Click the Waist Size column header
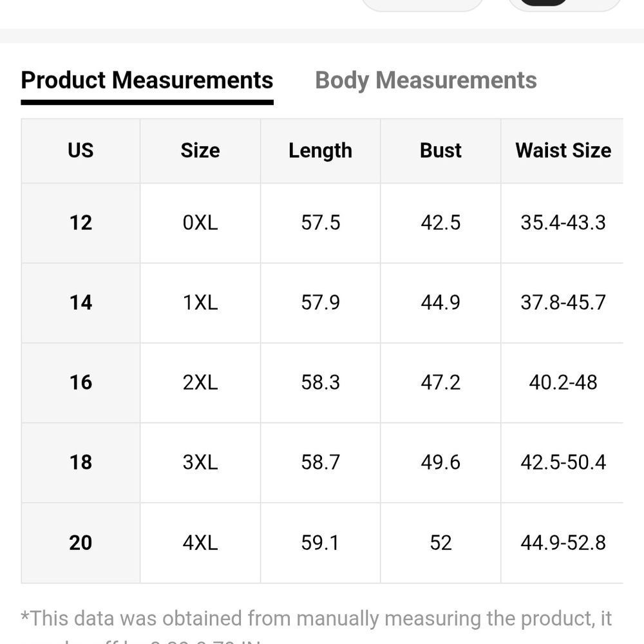The width and height of the screenshot is (644, 644). tap(563, 150)
